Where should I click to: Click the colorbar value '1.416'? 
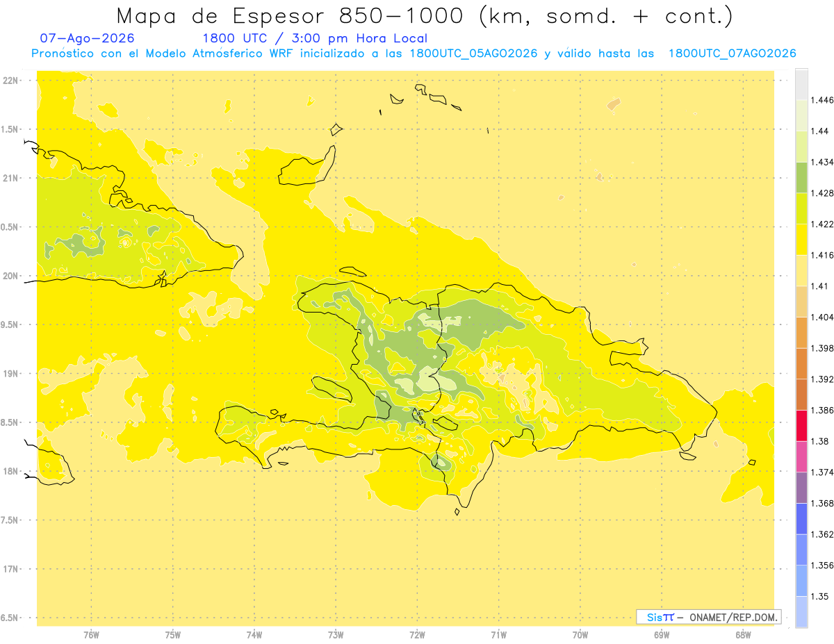tap(823, 255)
